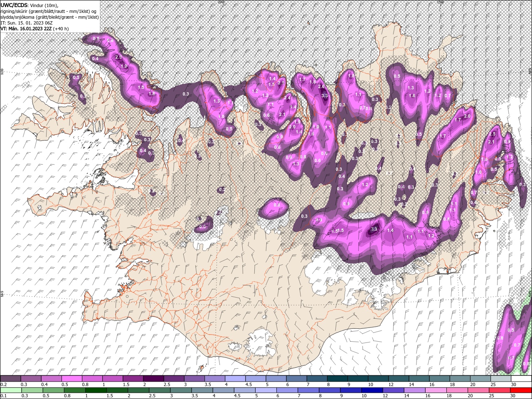Select the white 30 swatch in snow legend

(521, 379)
